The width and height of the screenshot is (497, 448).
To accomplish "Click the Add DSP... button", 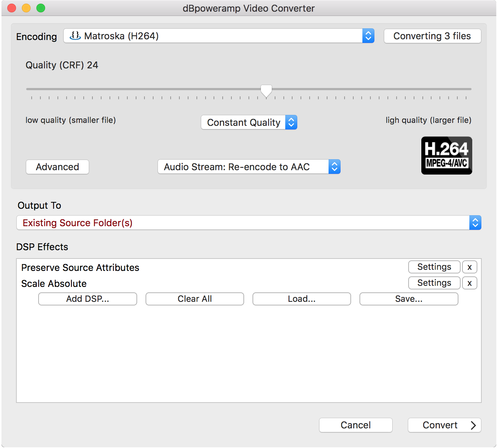I will pyautogui.click(x=88, y=299).
